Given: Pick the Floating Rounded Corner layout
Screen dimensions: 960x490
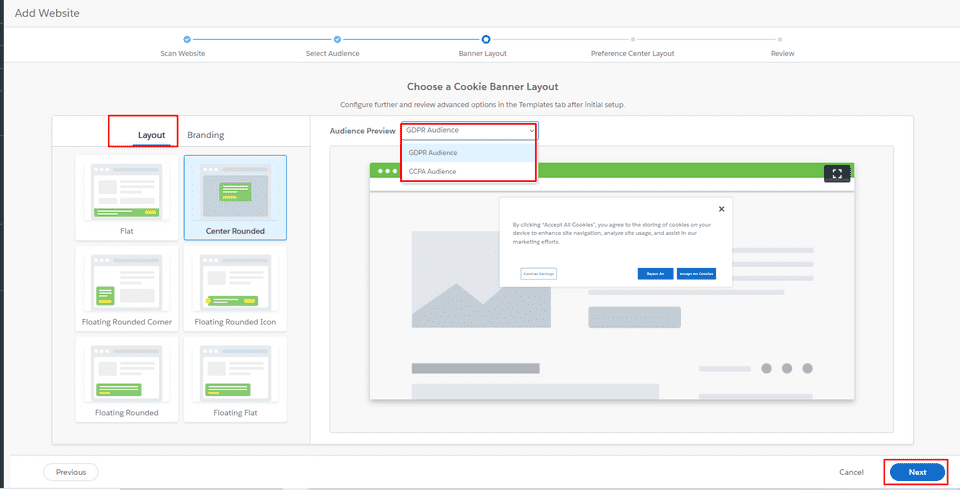Looking at the screenshot, I should [x=127, y=288].
